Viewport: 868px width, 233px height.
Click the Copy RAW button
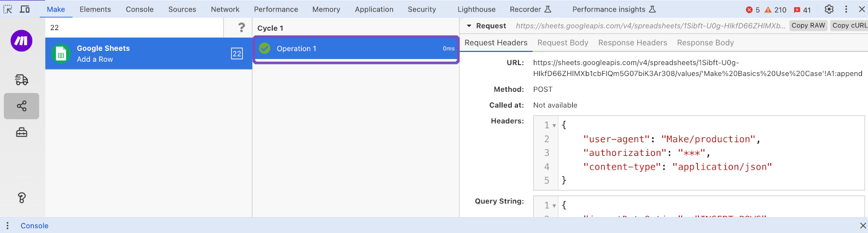pos(808,26)
